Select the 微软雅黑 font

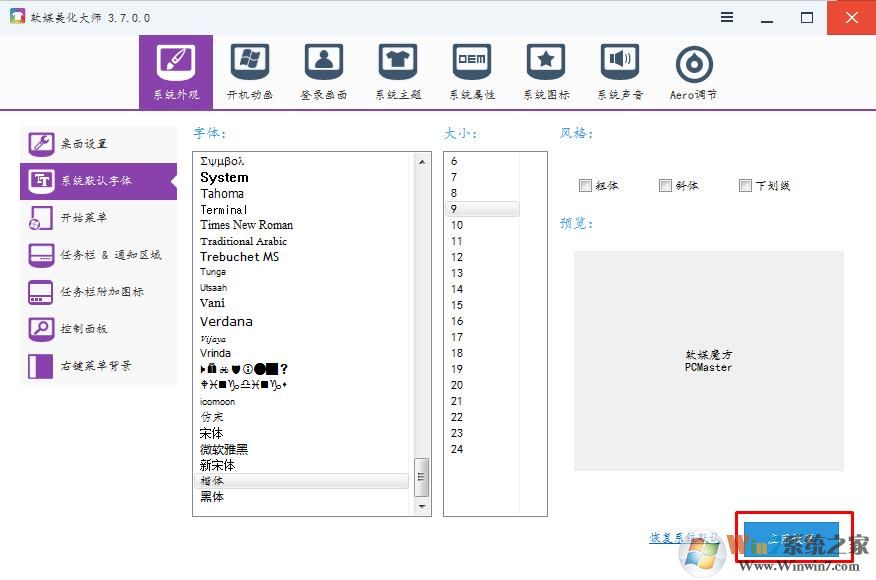pos(223,449)
